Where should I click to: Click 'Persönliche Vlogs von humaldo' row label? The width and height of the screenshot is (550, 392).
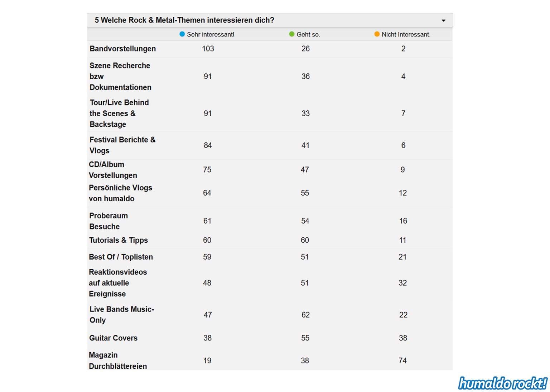pyautogui.click(x=120, y=193)
